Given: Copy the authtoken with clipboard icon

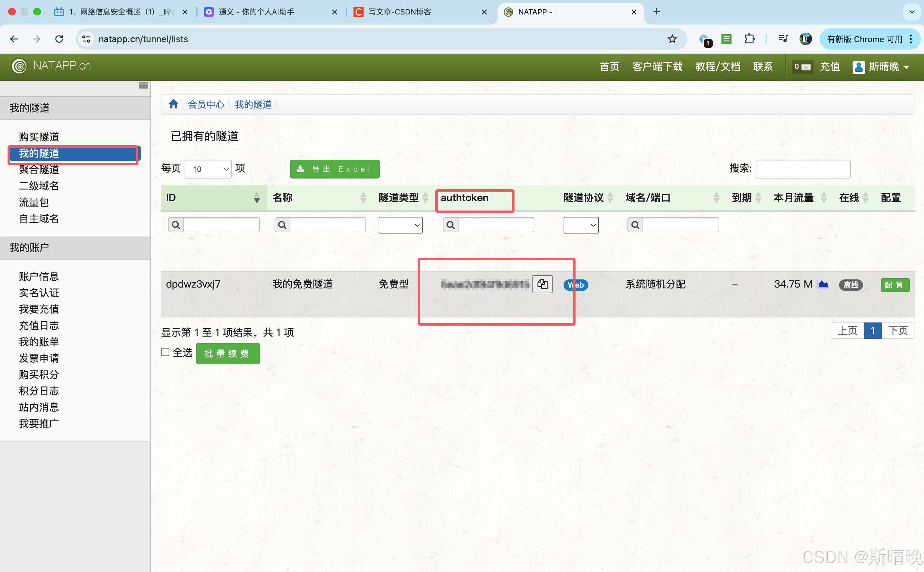Looking at the screenshot, I should point(542,284).
